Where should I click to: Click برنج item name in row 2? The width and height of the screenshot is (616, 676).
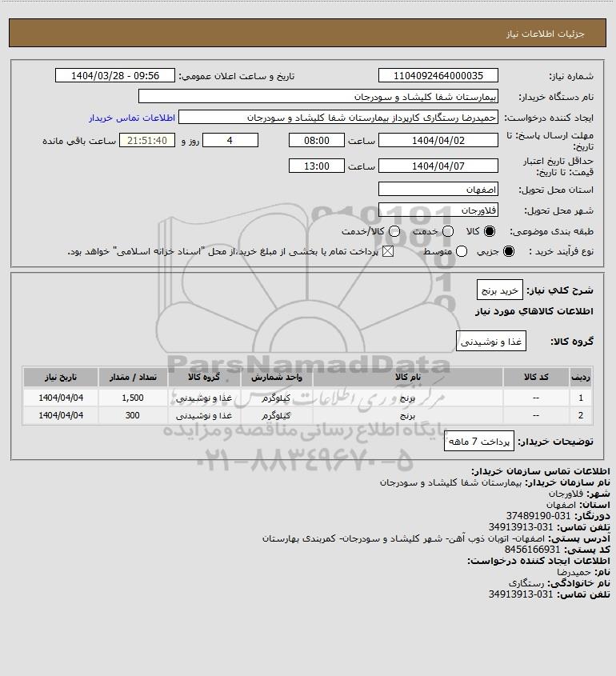point(407,416)
